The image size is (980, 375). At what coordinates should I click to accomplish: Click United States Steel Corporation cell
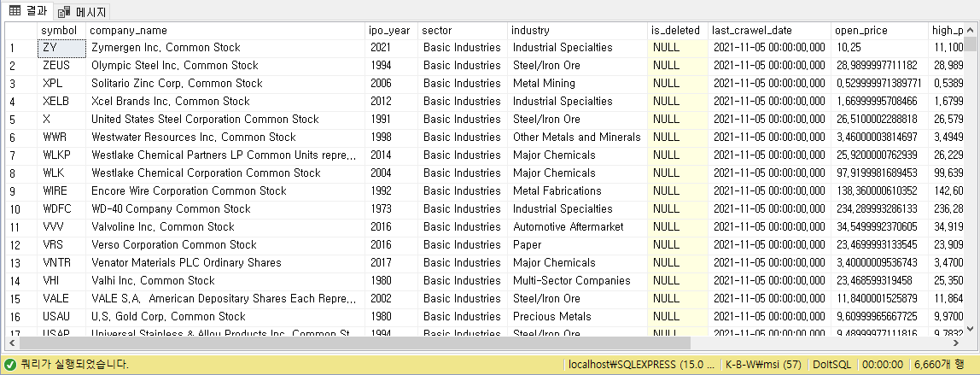coord(225,120)
